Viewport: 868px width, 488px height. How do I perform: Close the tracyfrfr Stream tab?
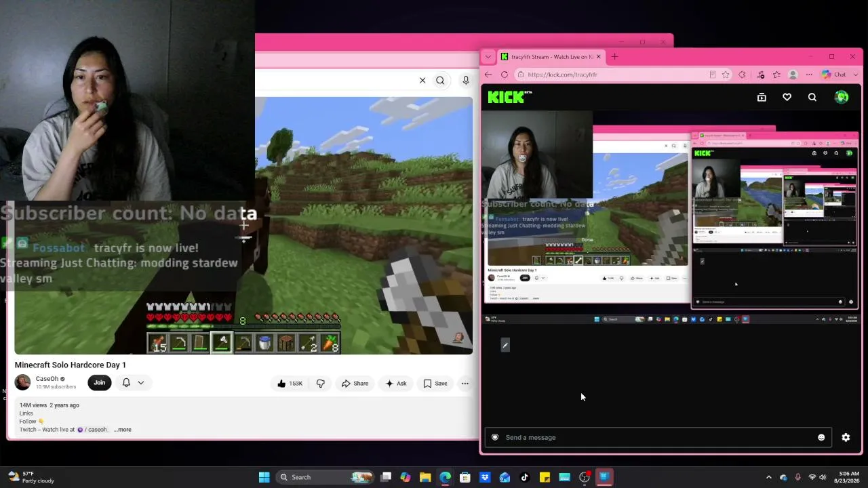tap(598, 57)
